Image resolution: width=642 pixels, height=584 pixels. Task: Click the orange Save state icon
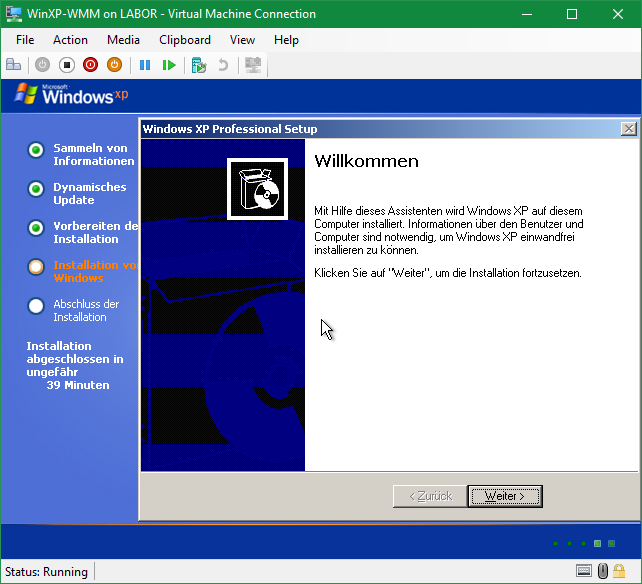[x=115, y=65]
